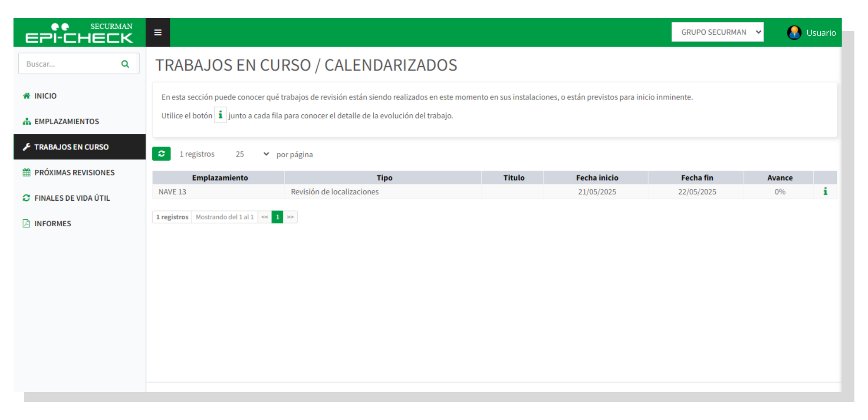Click the hamburger menu toggle icon
The width and height of the screenshot is (868, 420).
pos(158,33)
